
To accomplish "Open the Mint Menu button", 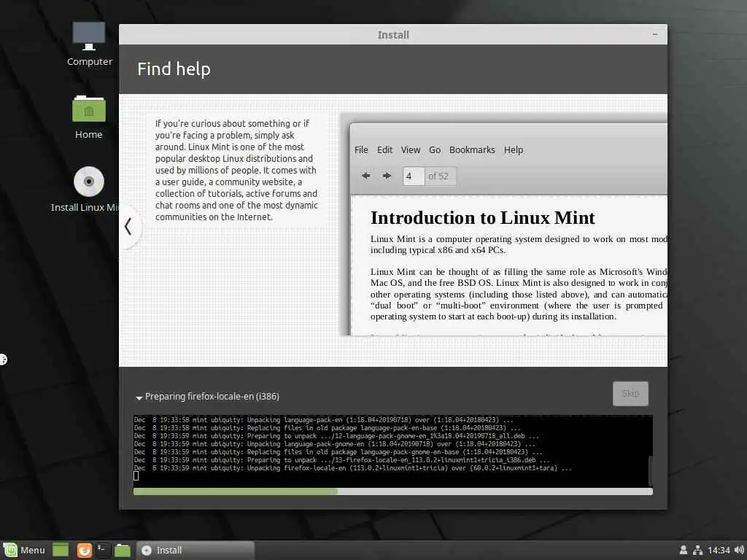I will [25, 550].
